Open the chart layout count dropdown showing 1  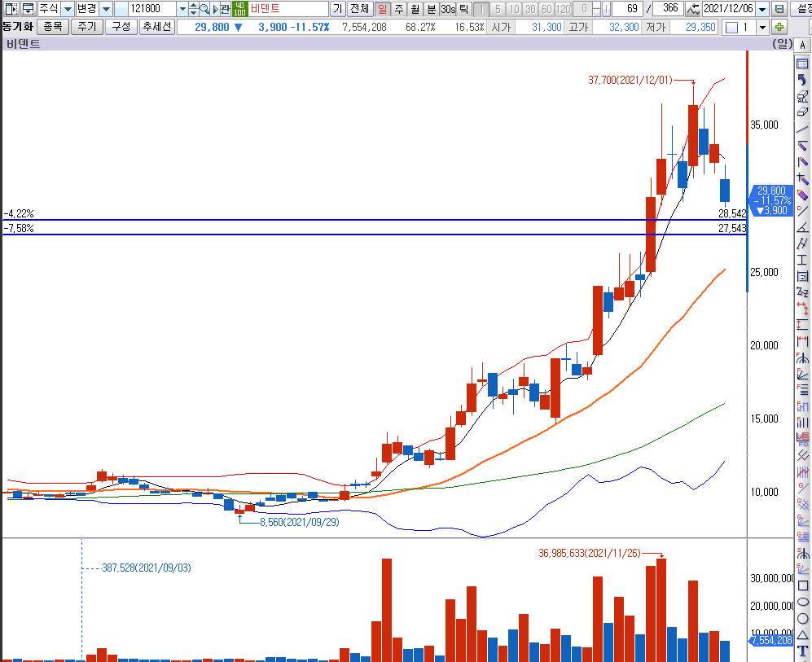coord(762,27)
